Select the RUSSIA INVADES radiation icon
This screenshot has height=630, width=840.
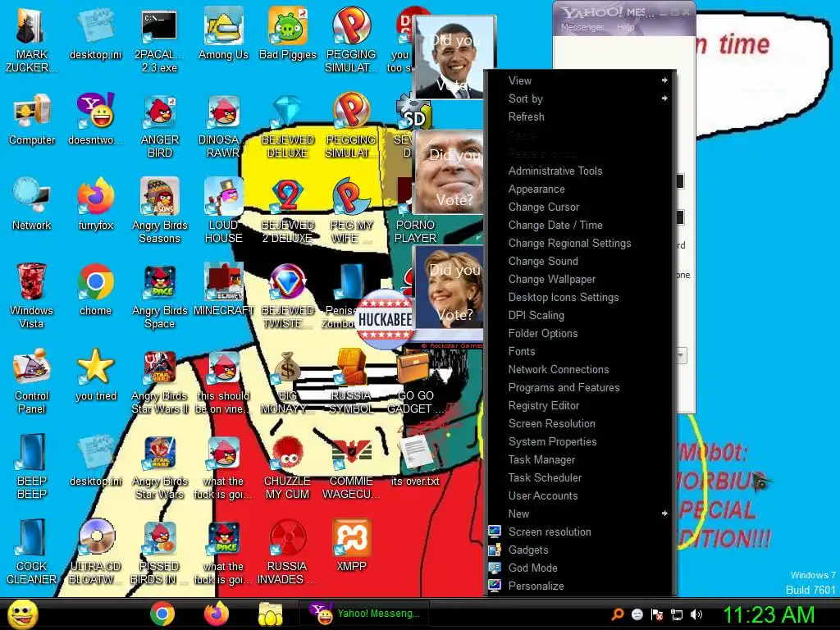click(x=287, y=552)
